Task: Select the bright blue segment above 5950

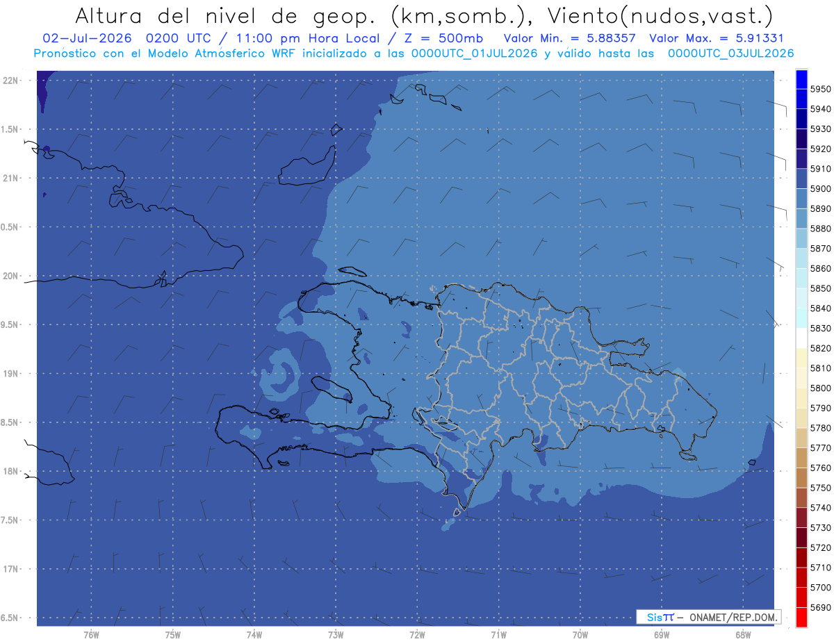Action: point(801,79)
